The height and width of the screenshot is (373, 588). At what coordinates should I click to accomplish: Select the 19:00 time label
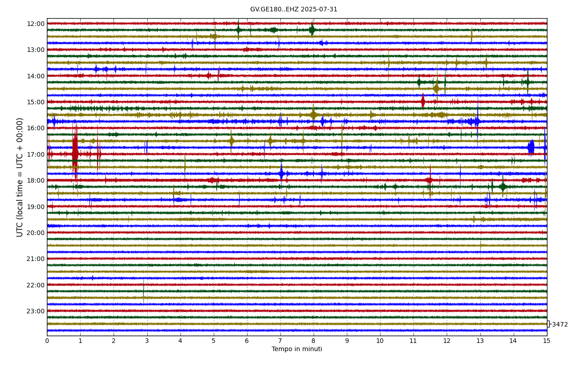pyautogui.click(x=36, y=207)
